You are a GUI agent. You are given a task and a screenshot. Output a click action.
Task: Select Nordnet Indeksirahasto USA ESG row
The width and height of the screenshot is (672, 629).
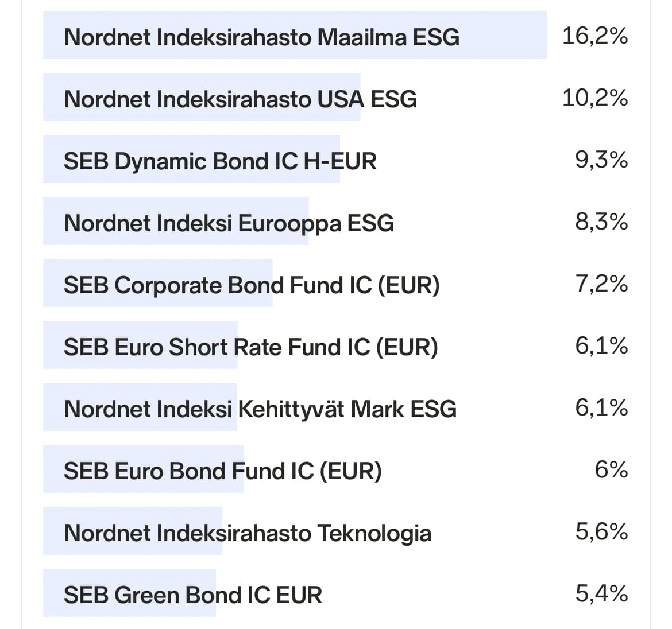pos(240,99)
